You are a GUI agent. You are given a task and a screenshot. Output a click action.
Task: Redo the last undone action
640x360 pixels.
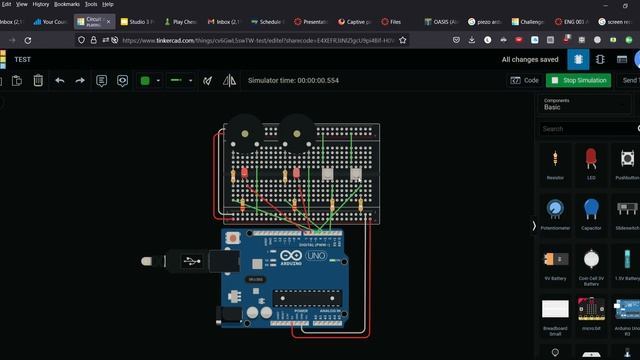point(80,80)
